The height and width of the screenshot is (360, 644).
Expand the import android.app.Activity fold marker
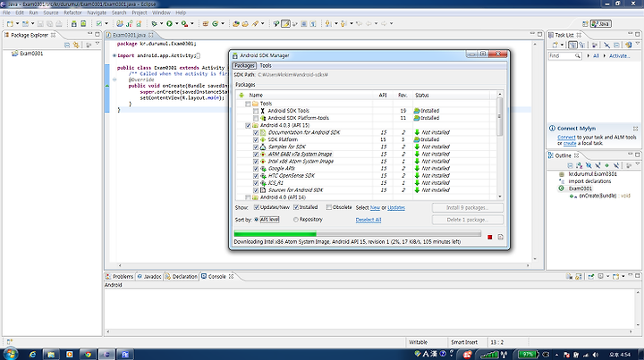click(114, 55)
